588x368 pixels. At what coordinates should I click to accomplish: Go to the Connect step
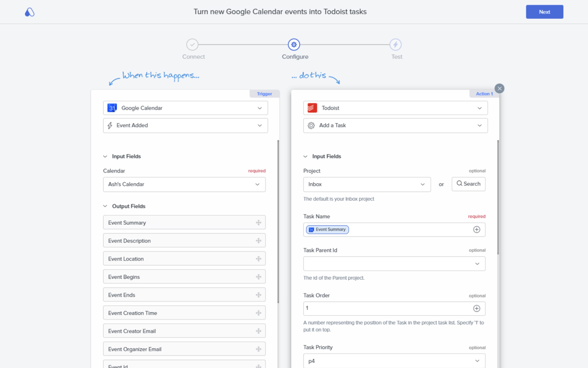coord(192,44)
